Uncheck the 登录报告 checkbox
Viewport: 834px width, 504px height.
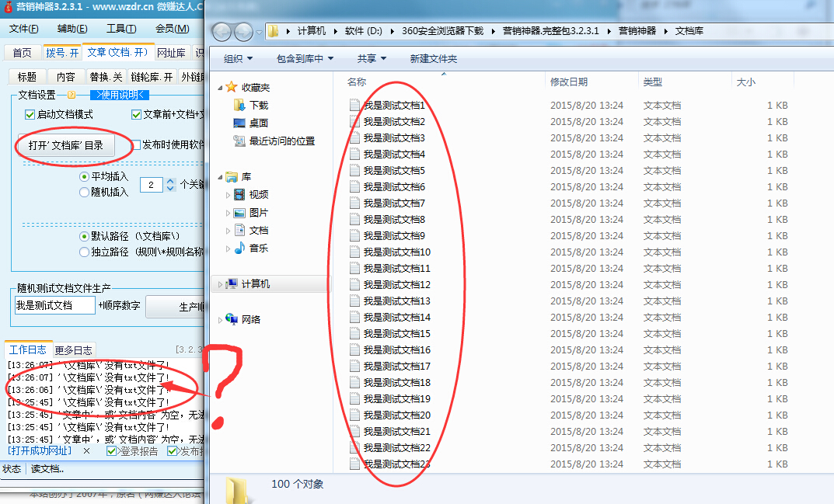coord(111,451)
